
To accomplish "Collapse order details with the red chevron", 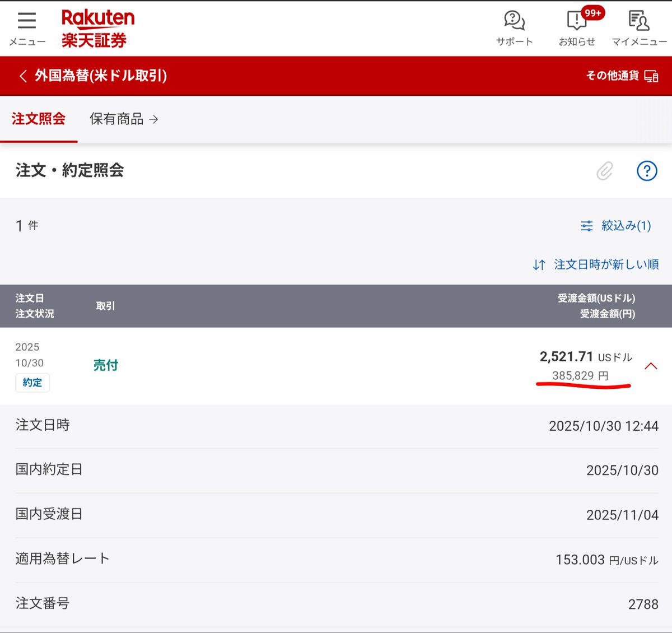I will pos(651,366).
